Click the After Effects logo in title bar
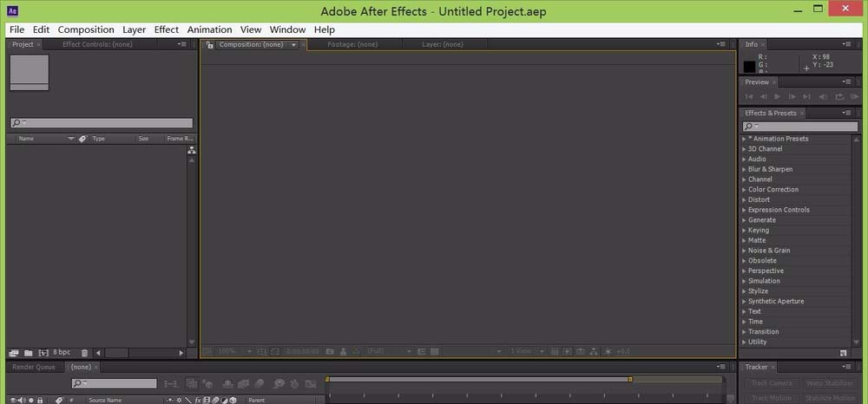 (13, 10)
